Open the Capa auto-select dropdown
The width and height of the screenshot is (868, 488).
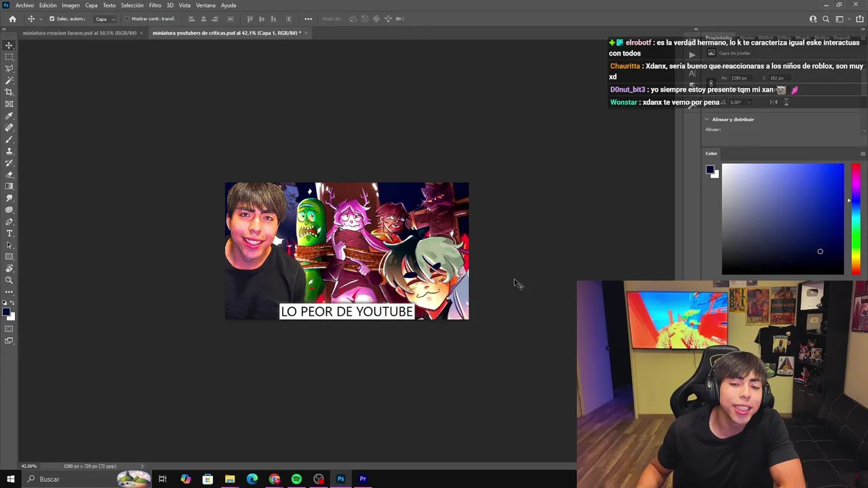point(104,19)
